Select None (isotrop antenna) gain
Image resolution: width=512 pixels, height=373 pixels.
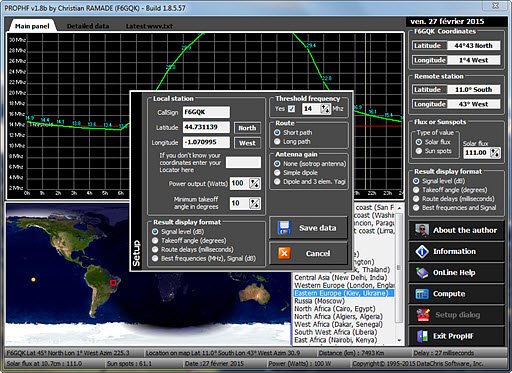click(277, 164)
